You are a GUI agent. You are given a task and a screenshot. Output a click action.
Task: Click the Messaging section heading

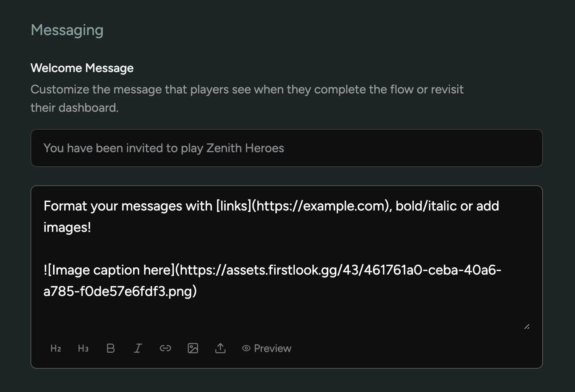(x=67, y=30)
